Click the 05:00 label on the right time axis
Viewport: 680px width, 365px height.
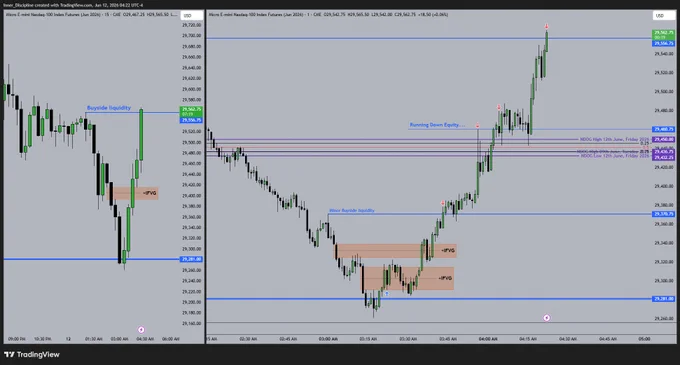(x=644, y=339)
